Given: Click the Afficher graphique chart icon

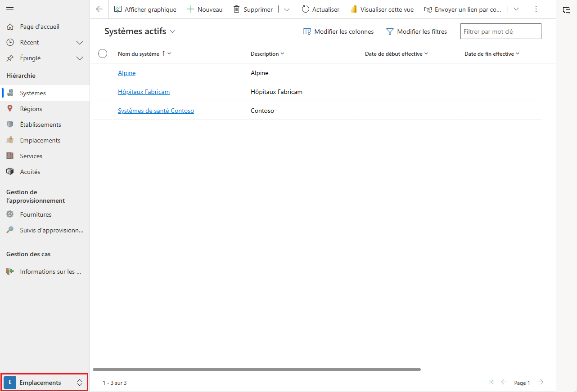Looking at the screenshot, I should [118, 9].
